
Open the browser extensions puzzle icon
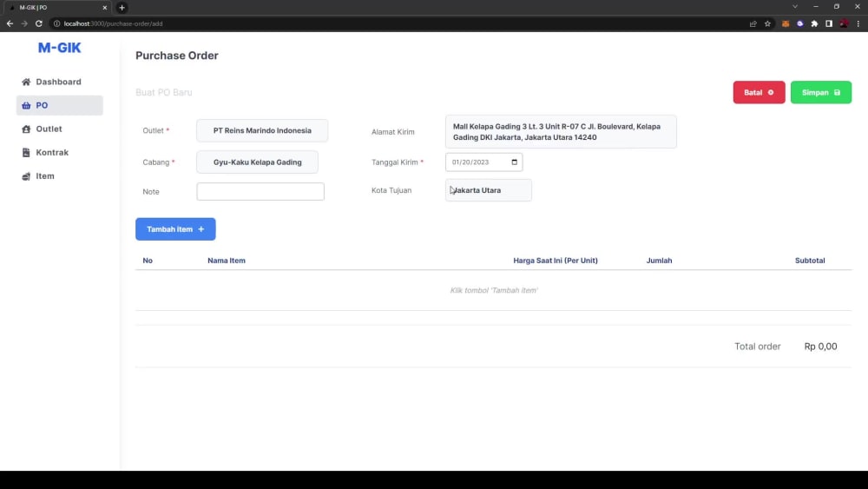pyautogui.click(x=814, y=23)
